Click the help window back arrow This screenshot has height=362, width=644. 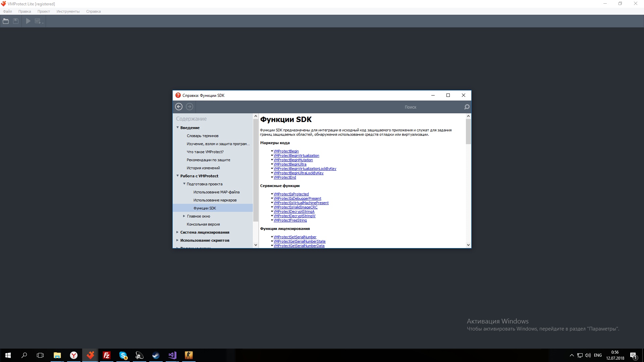tap(179, 107)
